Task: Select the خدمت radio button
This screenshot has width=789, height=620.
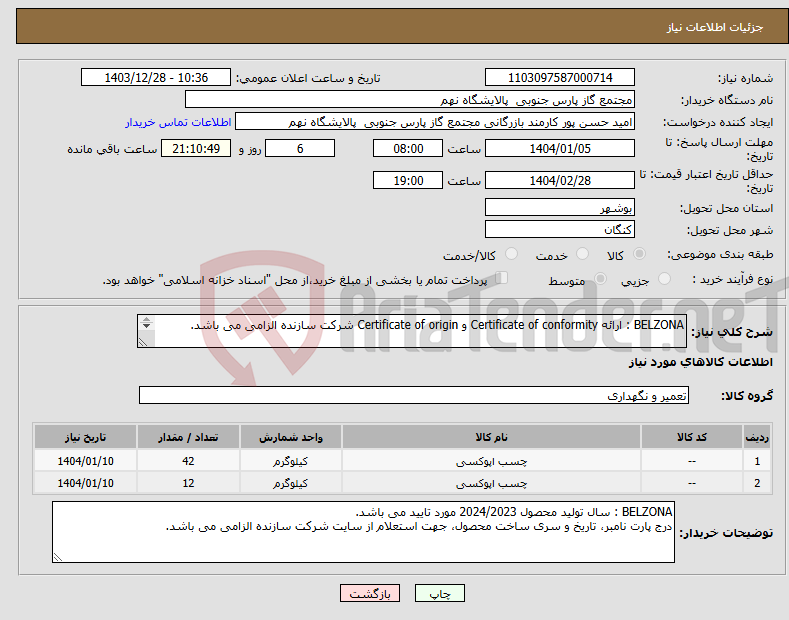Action: coord(582,254)
